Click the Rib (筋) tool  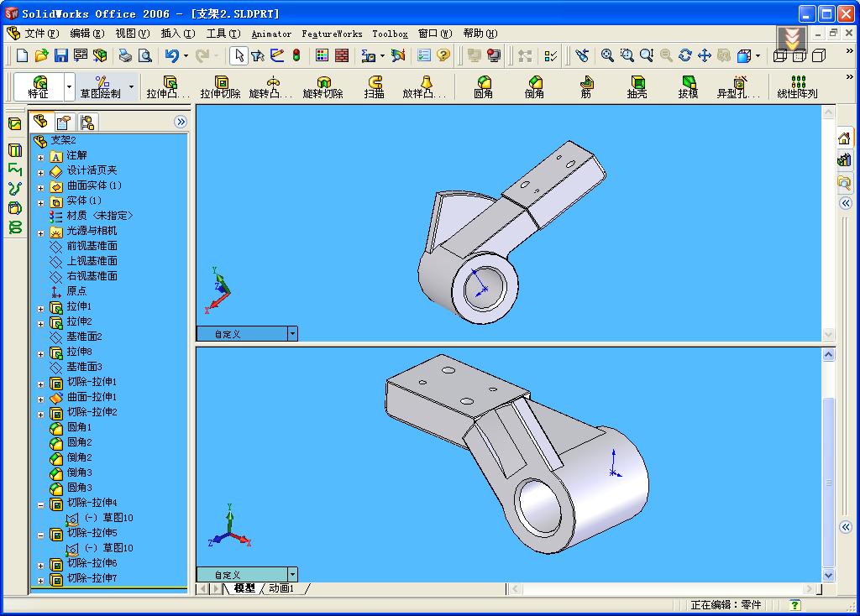(x=586, y=87)
